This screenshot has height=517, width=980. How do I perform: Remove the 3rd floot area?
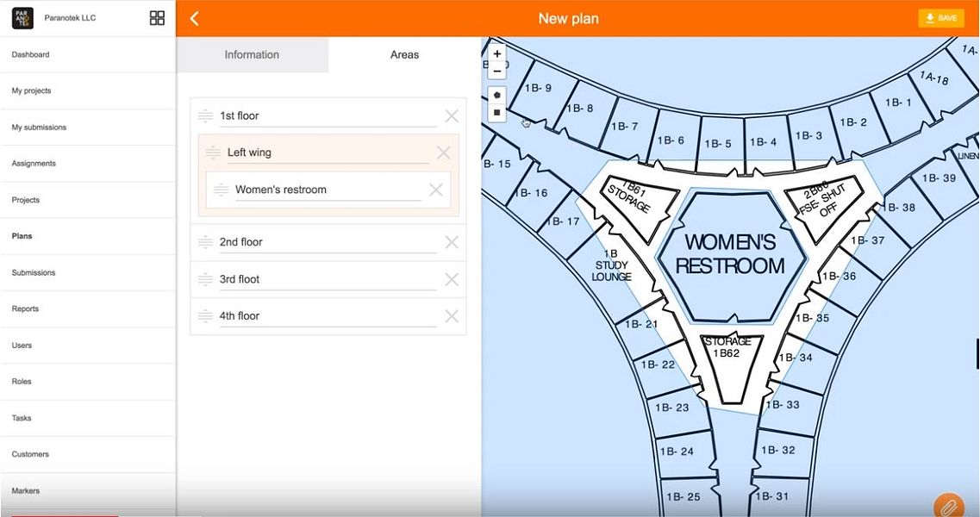tap(452, 279)
